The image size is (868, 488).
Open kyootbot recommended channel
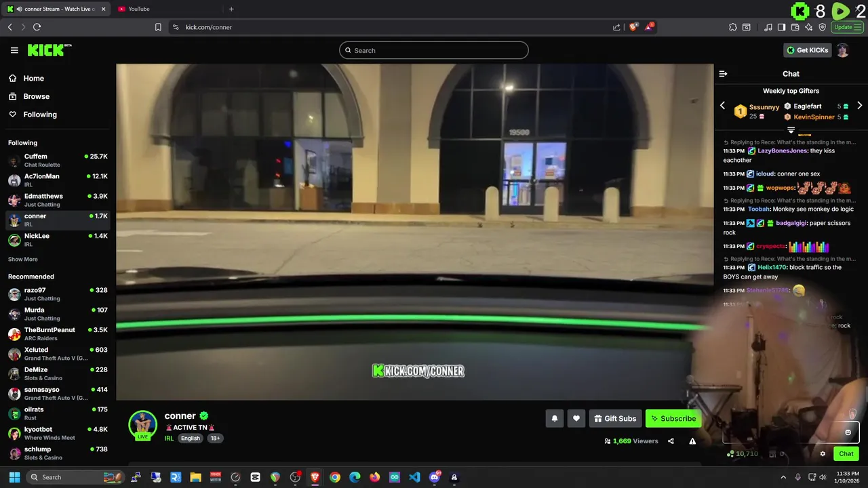(58, 433)
